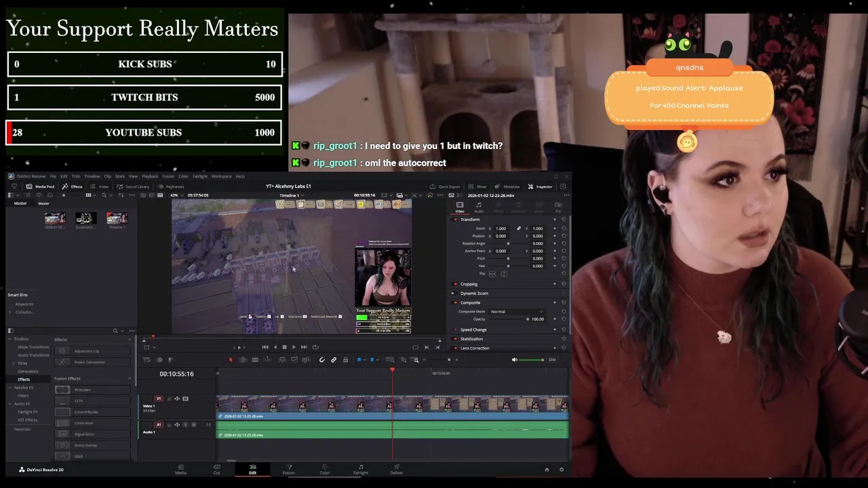The image size is (868, 488).
Task: Enable the Dynamic Zoom switch
Action: (454, 293)
